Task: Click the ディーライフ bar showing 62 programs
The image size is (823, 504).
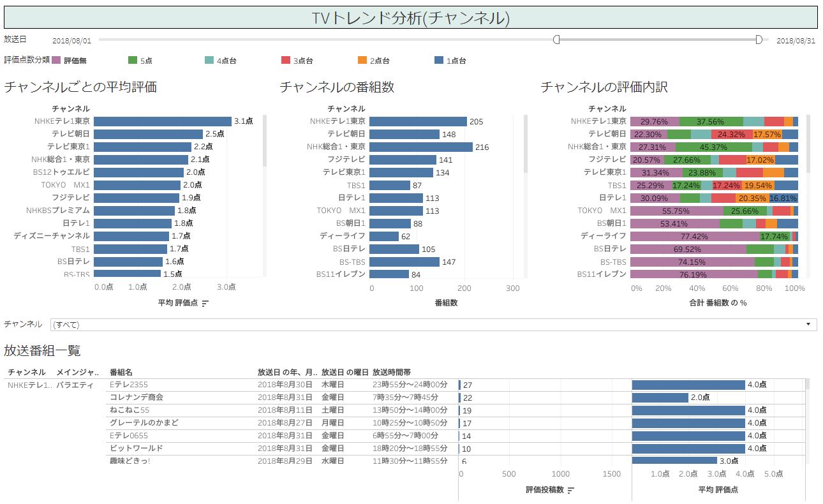Action: (384, 236)
